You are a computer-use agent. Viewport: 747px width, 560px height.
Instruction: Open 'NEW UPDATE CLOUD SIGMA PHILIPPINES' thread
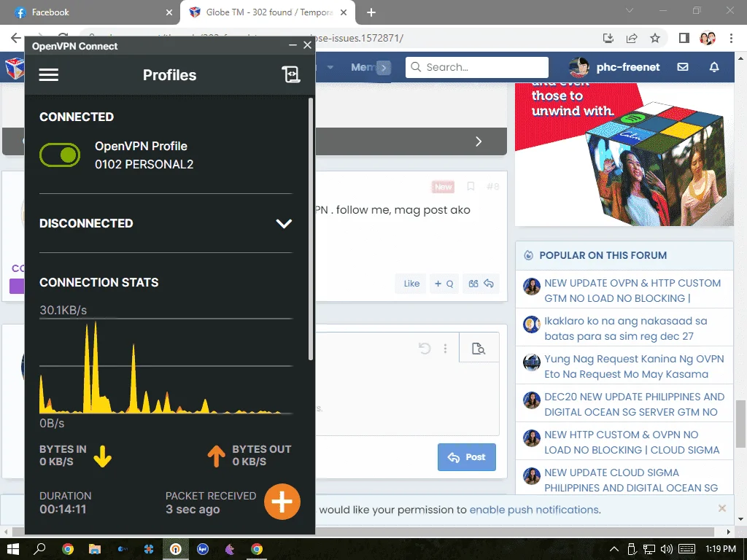pyautogui.click(x=631, y=480)
